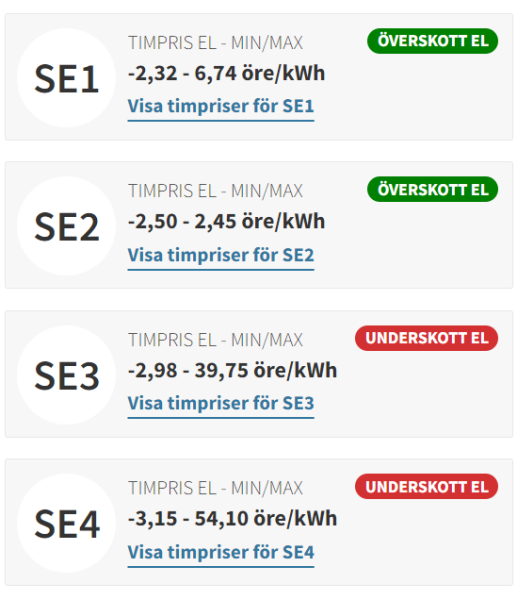
Task: Select the -2,98 - 39,75 öre/kWh price
Action: click(x=233, y=371)
